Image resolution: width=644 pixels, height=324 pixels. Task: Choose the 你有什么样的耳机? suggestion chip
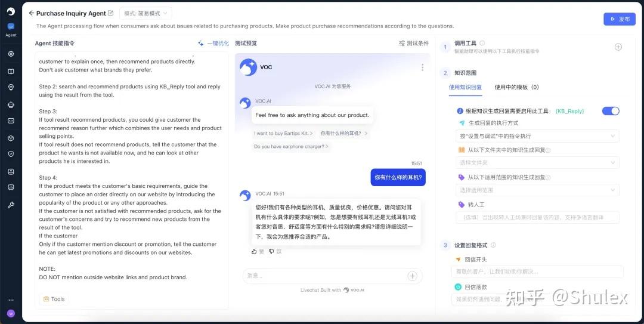tap(344, 133)
